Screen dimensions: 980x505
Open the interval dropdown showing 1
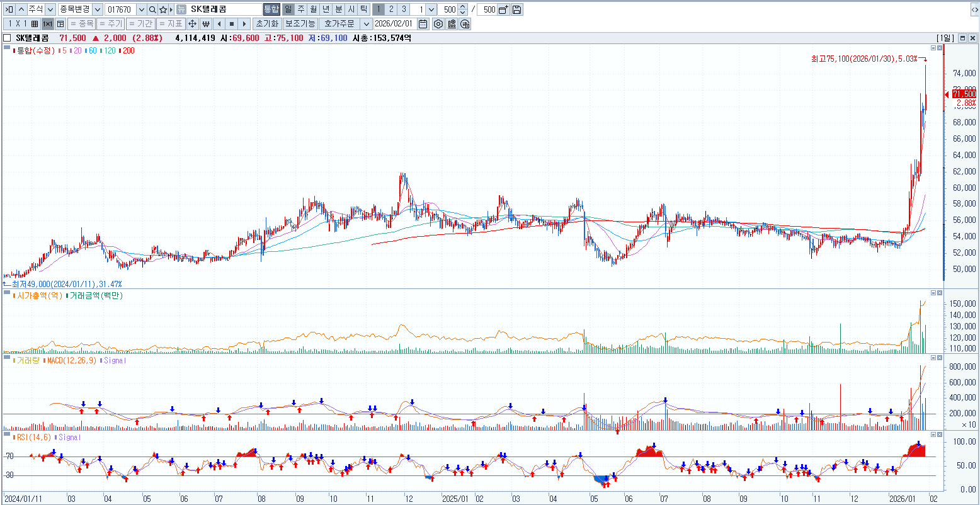point(431,9)
